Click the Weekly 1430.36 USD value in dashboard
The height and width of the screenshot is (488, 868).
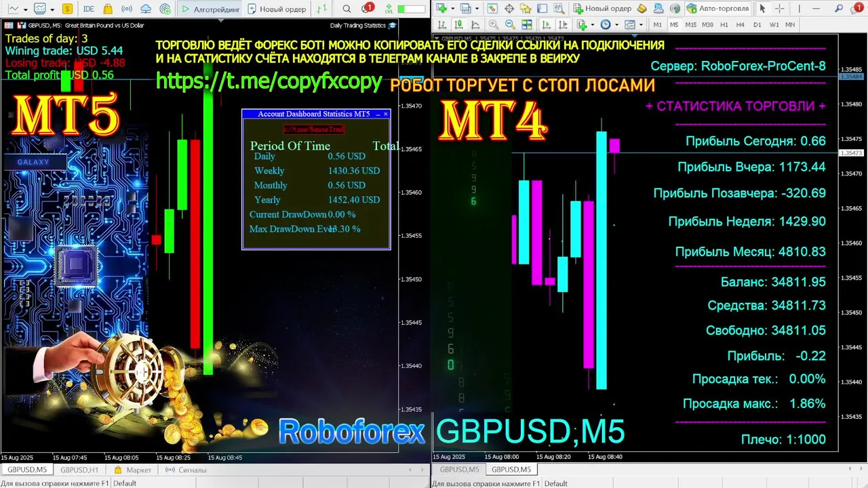354,171
